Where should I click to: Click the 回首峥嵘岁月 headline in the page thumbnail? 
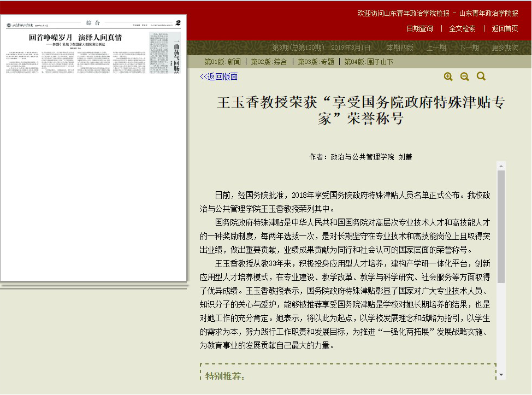[x=75, y=37]
